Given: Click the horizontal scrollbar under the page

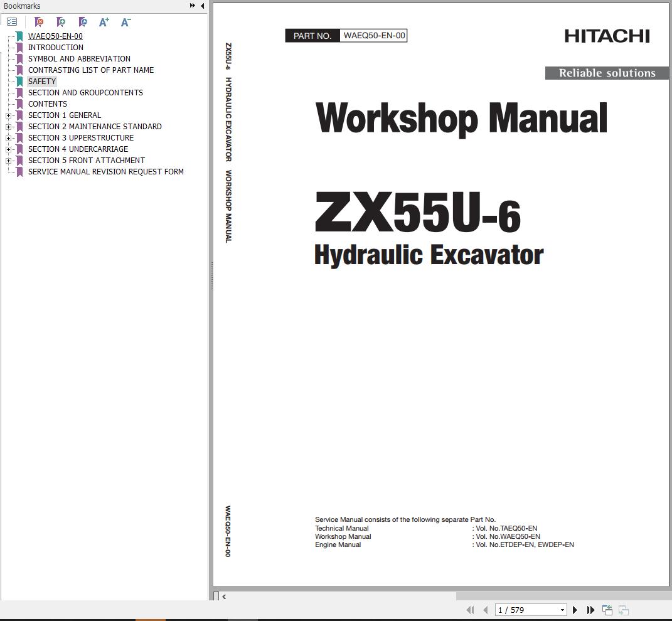Looking at the screenshot, I should pos(563,596).
